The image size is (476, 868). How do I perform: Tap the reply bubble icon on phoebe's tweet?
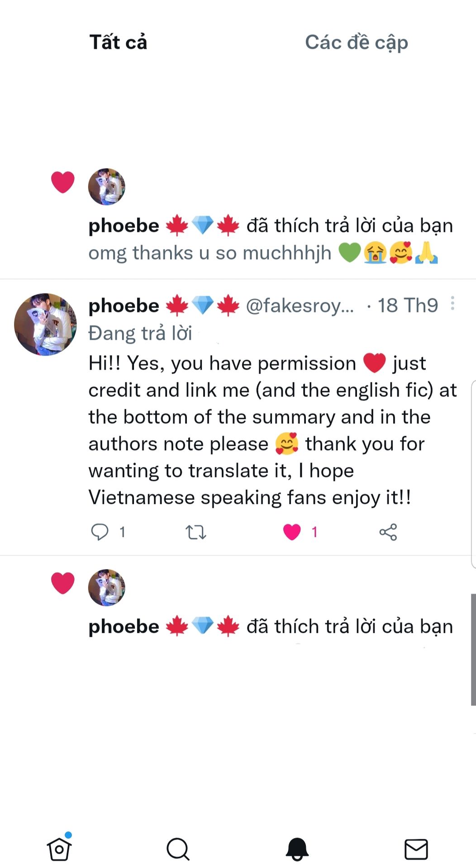click(x=100, y=532)
